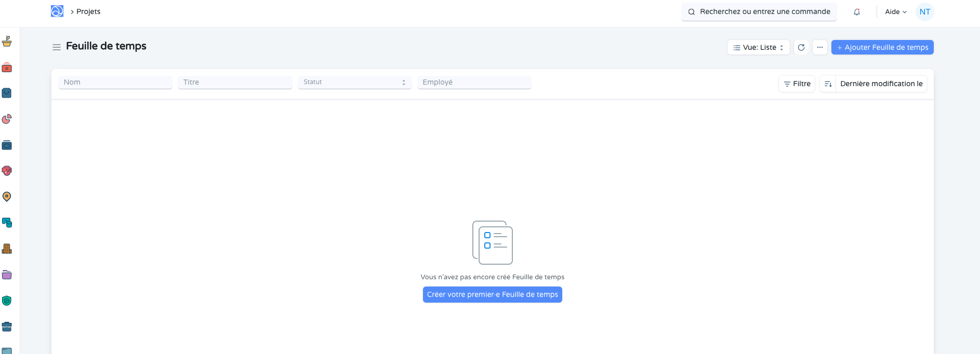Open the map pin sidebar icon
980x354 pixels.
pos(7,197)
